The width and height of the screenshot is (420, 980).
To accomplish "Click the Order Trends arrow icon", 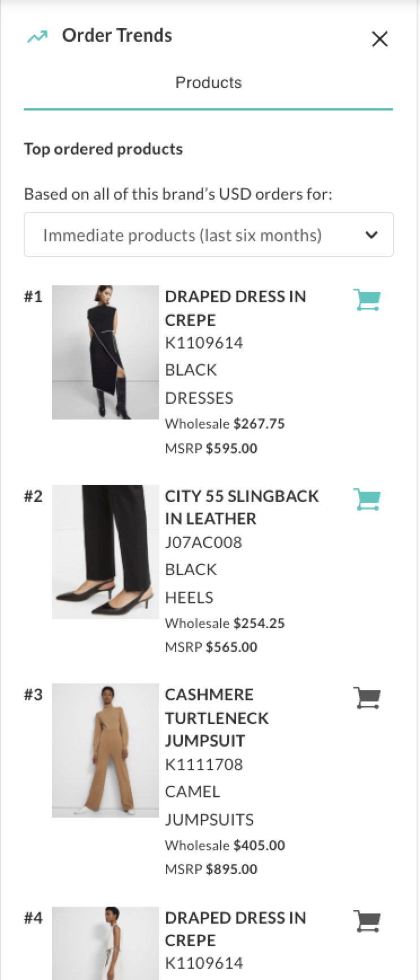I will 38,37.
